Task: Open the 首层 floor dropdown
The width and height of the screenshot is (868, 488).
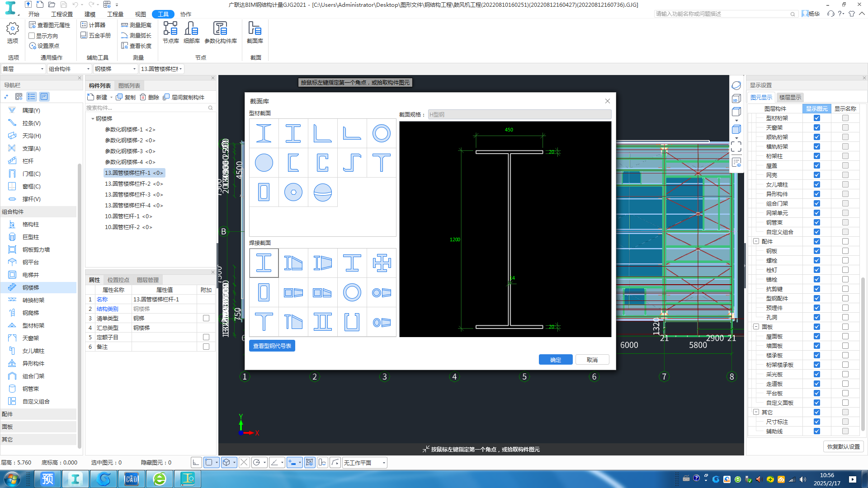Action: (23, 69)
